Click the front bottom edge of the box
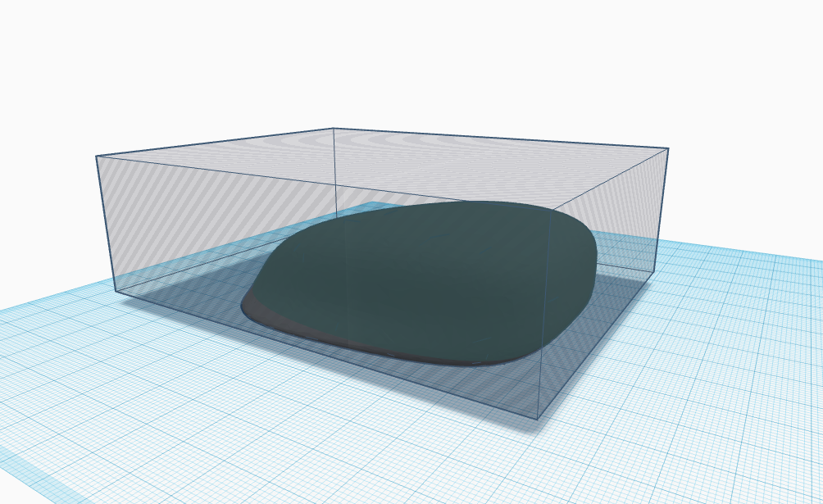The width and height of the screenshot is (823, 504). click(328, 352)
